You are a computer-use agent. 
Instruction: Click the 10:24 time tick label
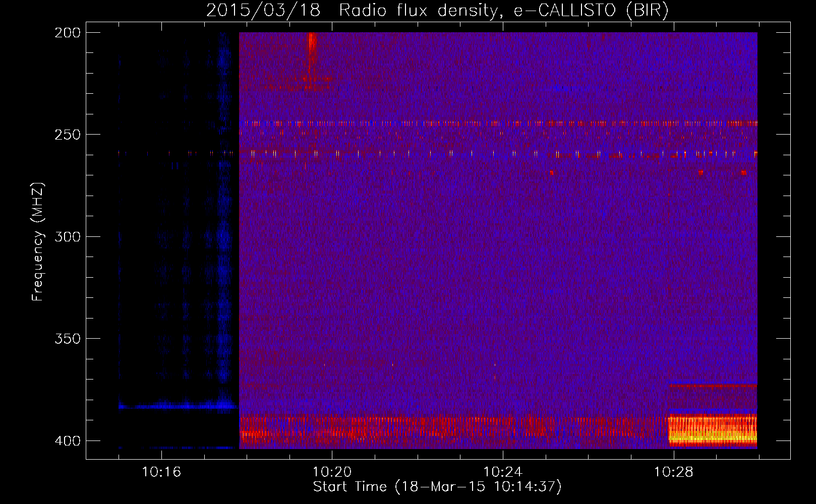[x=503, y=472]
